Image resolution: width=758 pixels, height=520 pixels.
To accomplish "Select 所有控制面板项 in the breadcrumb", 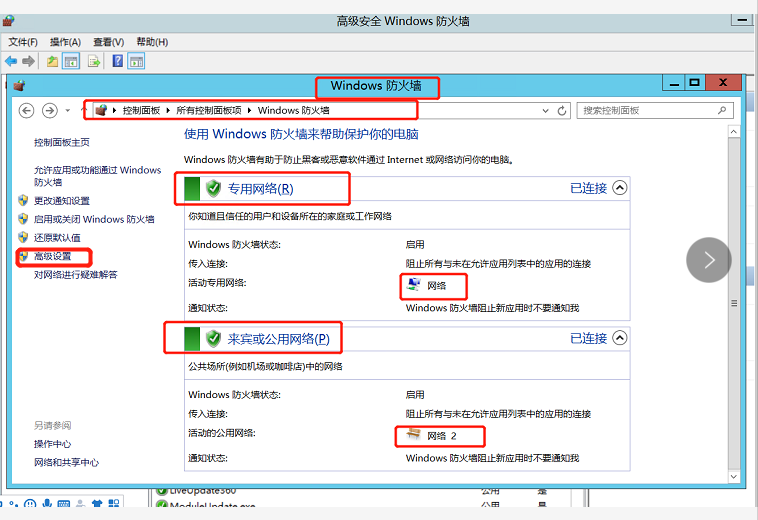I will pos(209,110).
